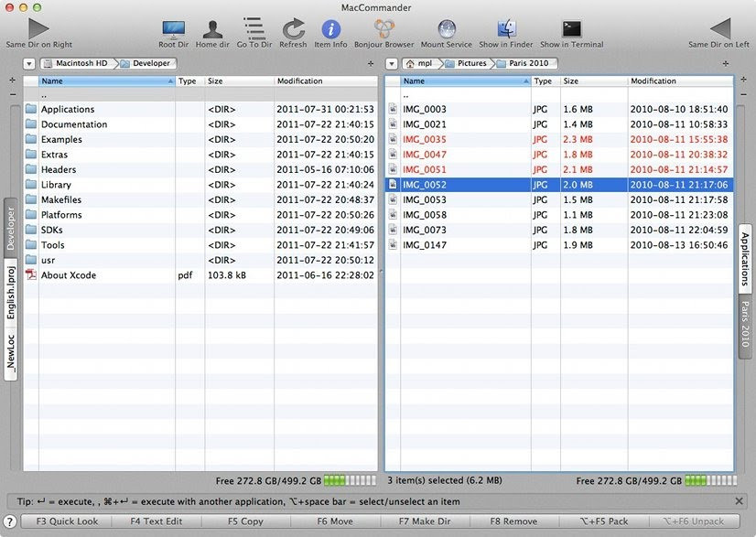Click the IMG_0003 file icon
The height and width of the screenshot is (537, 756).
[x=393, y=109]
